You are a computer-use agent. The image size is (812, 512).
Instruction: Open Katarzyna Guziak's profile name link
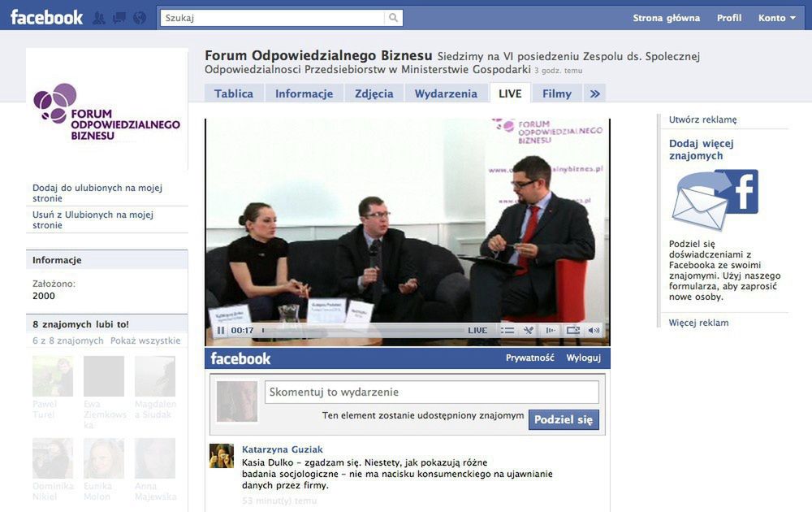pyautogui.click(x=283, y=449)
